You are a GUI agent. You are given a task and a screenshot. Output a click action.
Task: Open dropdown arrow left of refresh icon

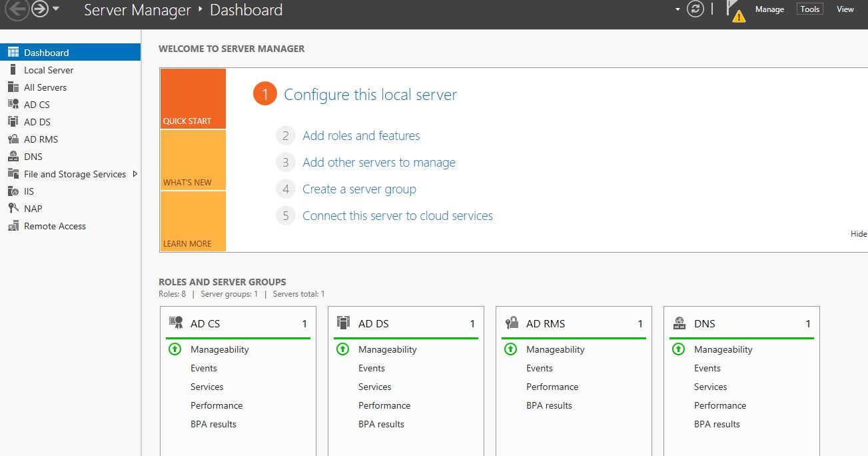(x=678, y=9)
